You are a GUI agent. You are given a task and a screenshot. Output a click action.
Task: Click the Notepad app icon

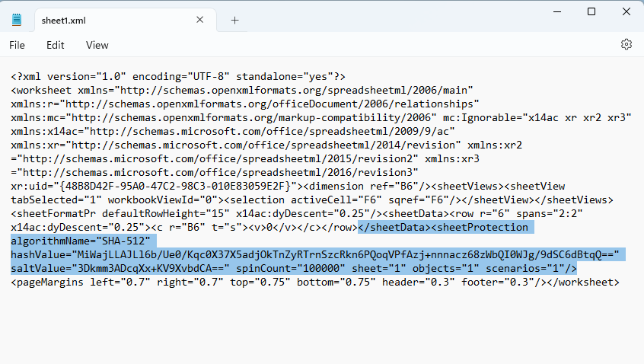[17, 20]
